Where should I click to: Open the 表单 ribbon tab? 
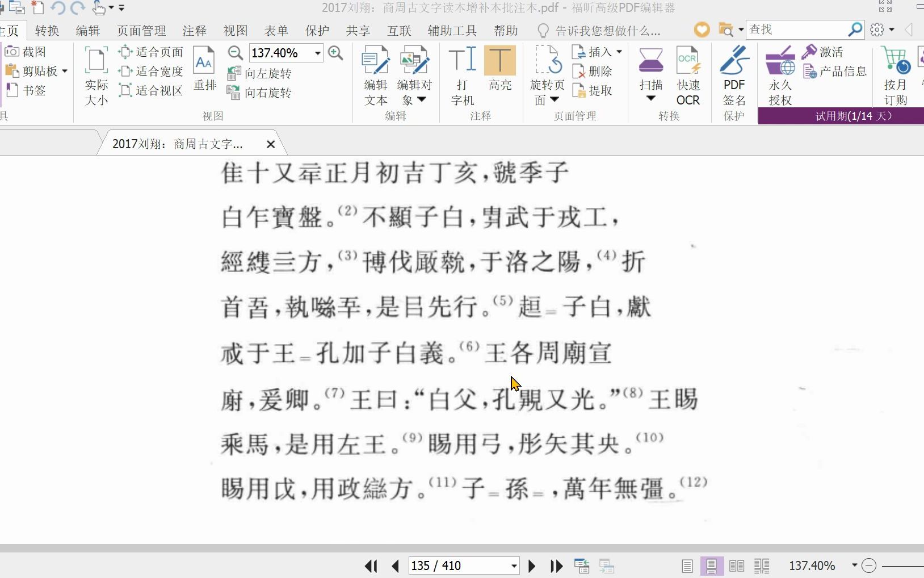tap(276, 30)
